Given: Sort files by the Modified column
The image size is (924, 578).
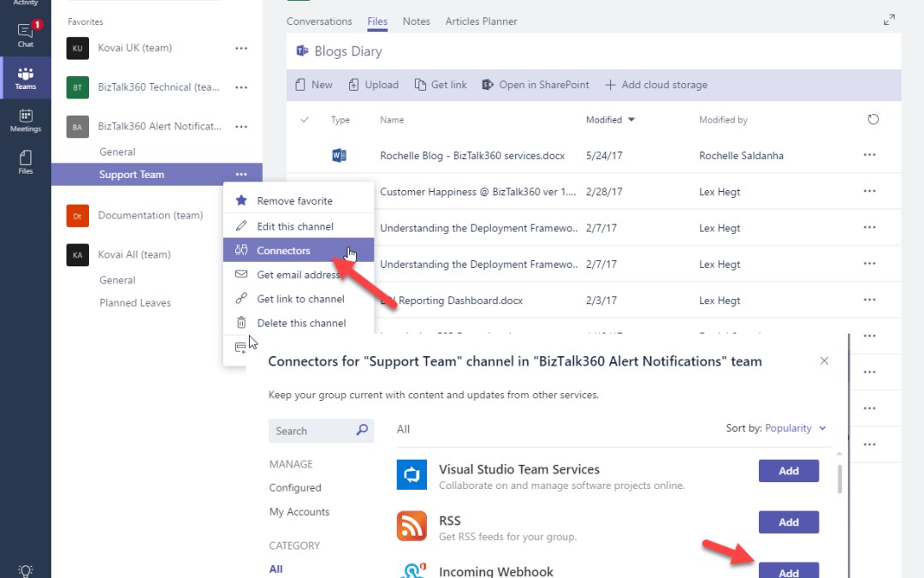Looking at the screenshot, I should point(610,120).
